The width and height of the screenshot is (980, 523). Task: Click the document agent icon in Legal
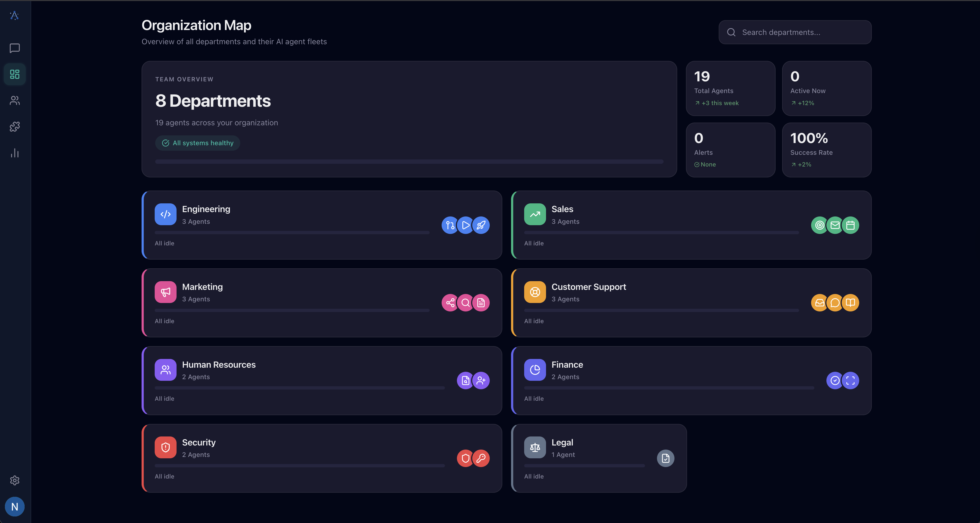click(665, 458)
